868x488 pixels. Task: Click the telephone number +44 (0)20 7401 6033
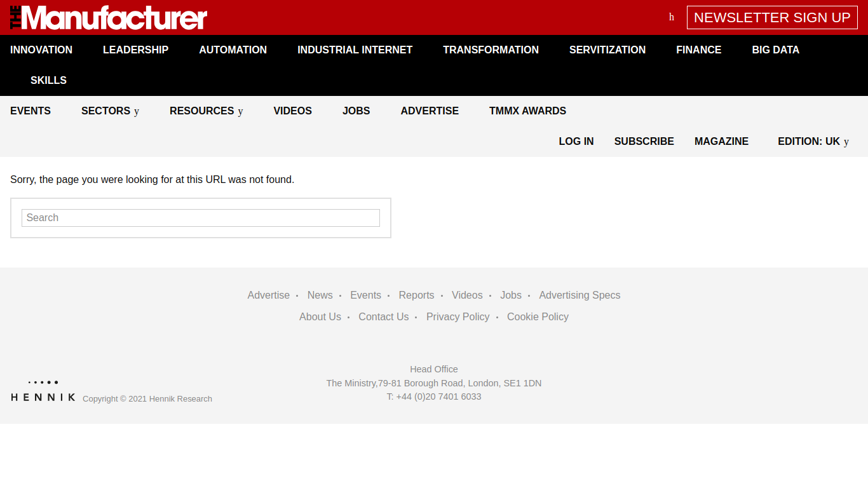(x=434, y=396)
